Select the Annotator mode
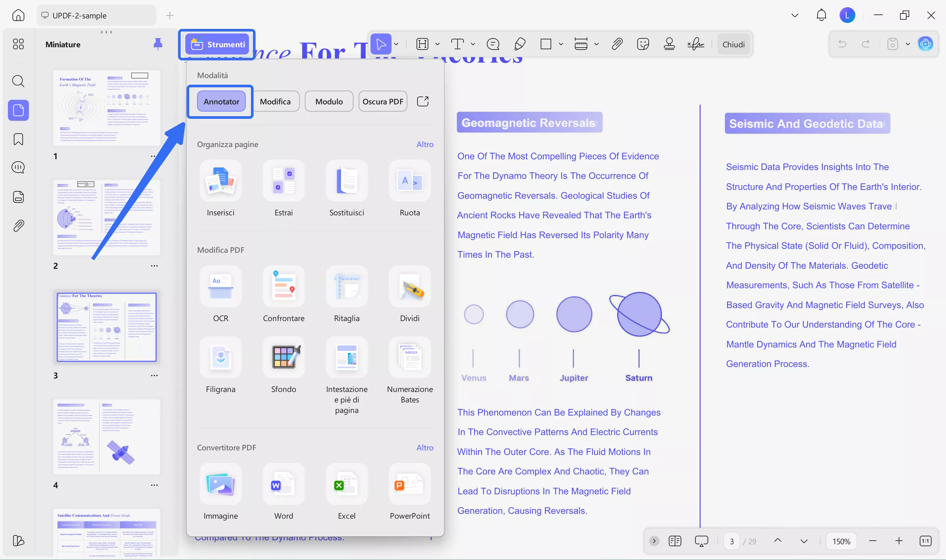This screenshot has height=560, width=946. click(x=221, y=101)
